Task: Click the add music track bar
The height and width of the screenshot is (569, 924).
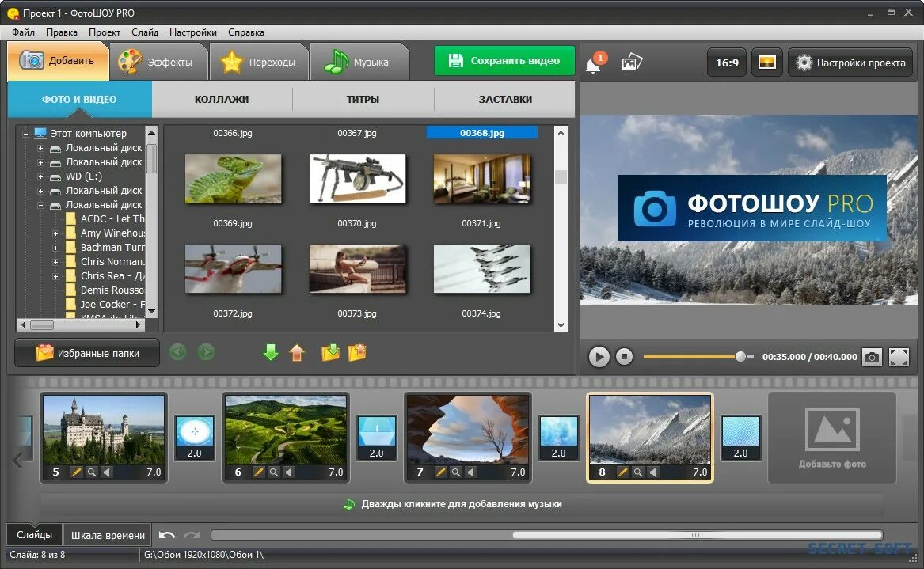Action: pos(462,504)
